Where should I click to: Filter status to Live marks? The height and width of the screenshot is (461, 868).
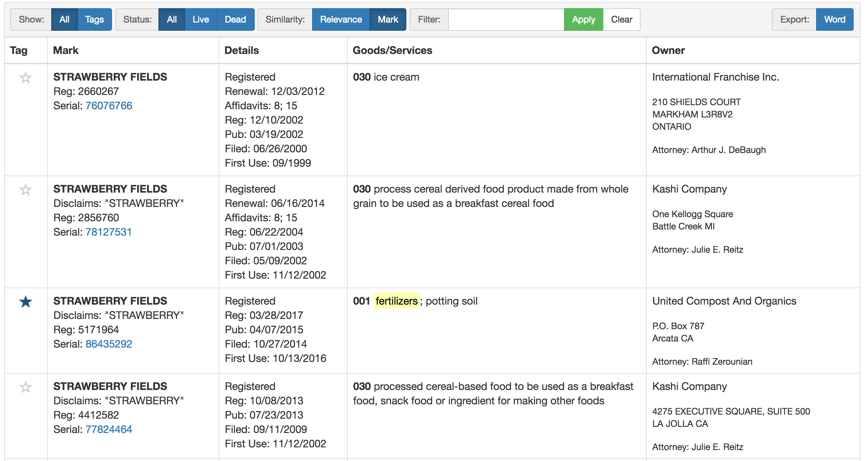tap(200, 19)
